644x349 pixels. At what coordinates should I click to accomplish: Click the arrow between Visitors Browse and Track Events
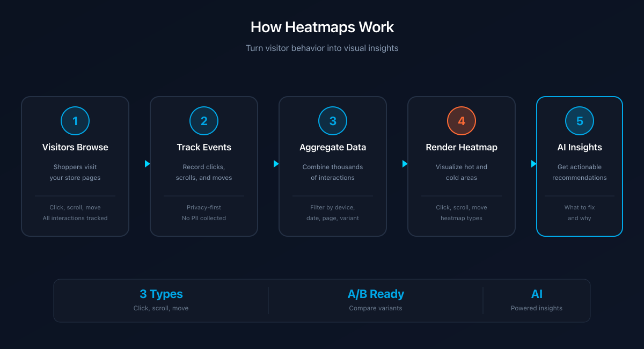tap(146, 164)
